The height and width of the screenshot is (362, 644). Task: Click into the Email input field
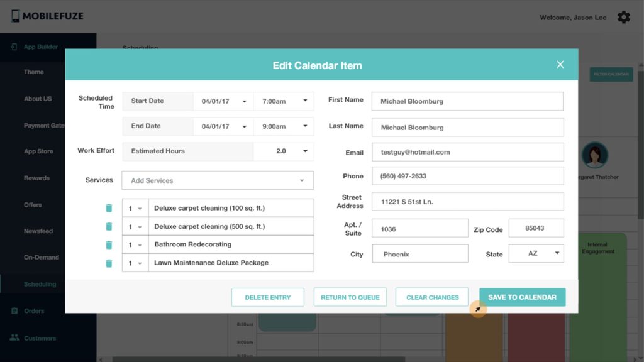pos(467,152)
